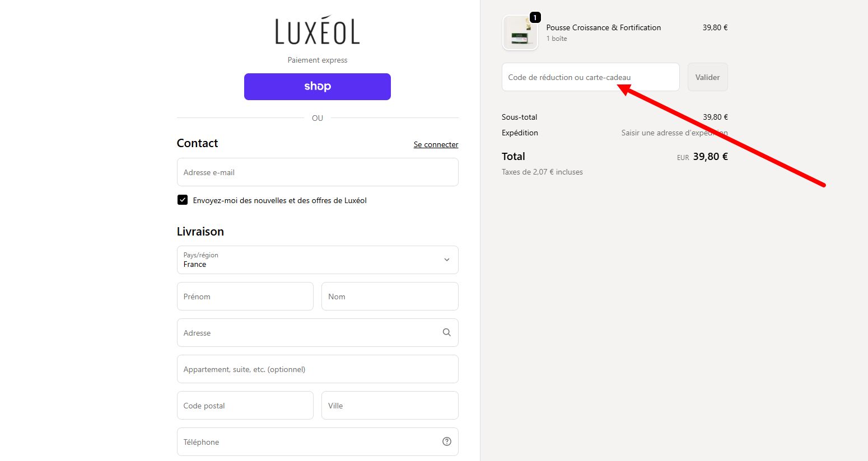Click the phone field help question icon

pyautogui.click(x=446, y=441)
